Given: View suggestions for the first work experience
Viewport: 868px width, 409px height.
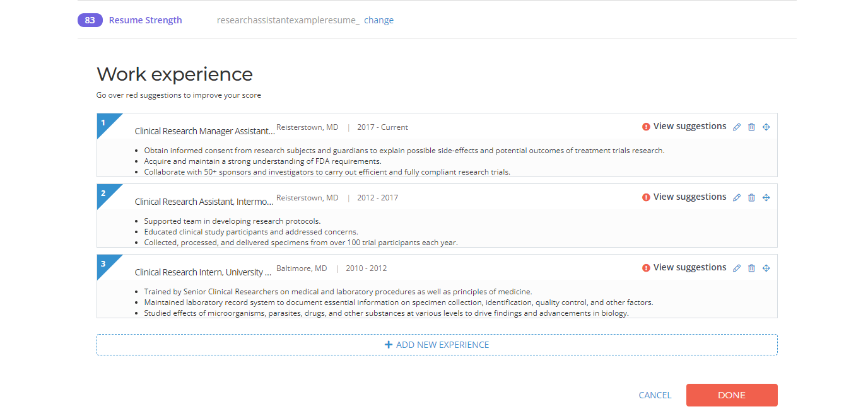Looking at the screenshot, I should coord(689,127).
